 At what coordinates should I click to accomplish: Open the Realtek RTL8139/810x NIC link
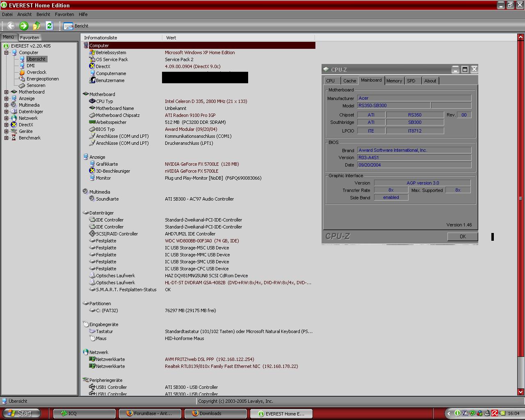(231, 366)
